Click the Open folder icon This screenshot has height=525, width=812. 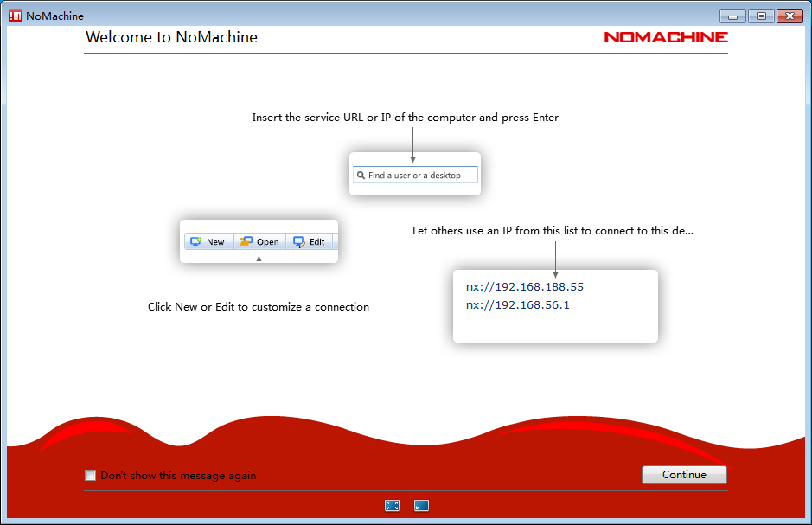pos(246,242)
